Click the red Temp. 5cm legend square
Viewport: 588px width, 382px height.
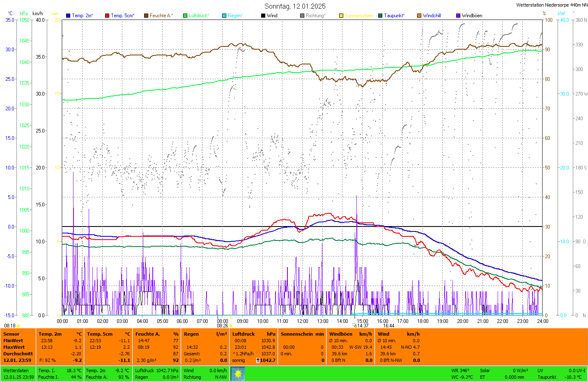pos(107,16)
